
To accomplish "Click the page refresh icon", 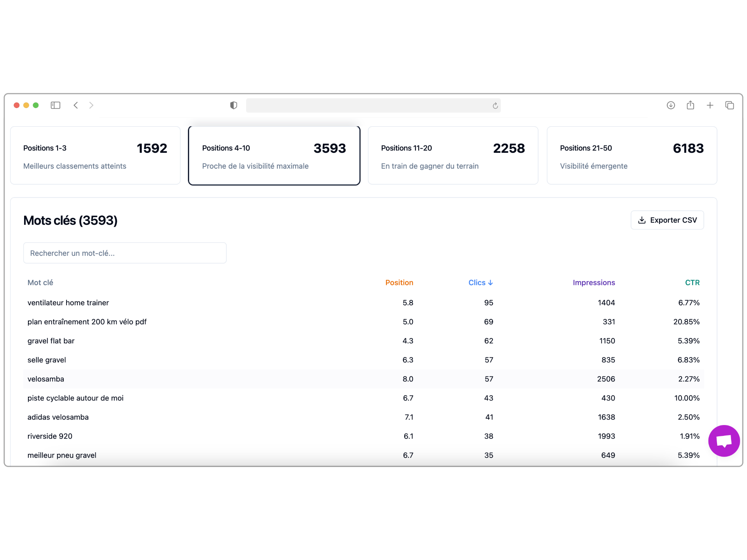I will point(496,106).
